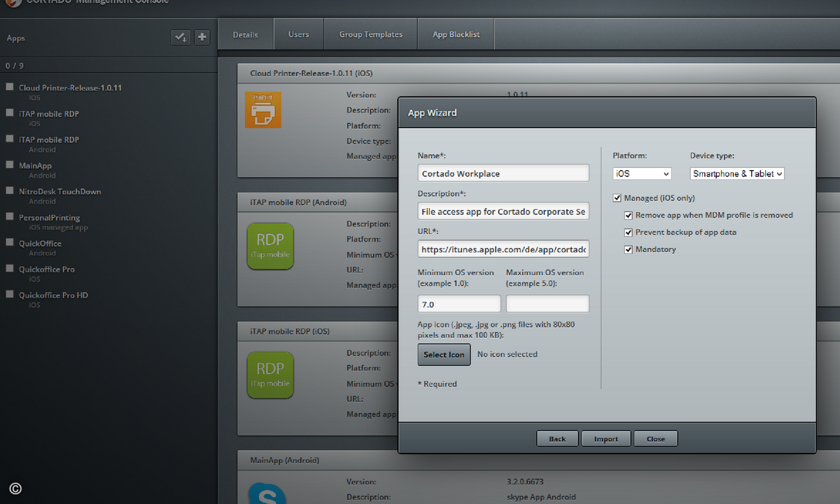
Task: Select NitroDesk TouchDown in Apps list
Action: click(x=60, y=191)
